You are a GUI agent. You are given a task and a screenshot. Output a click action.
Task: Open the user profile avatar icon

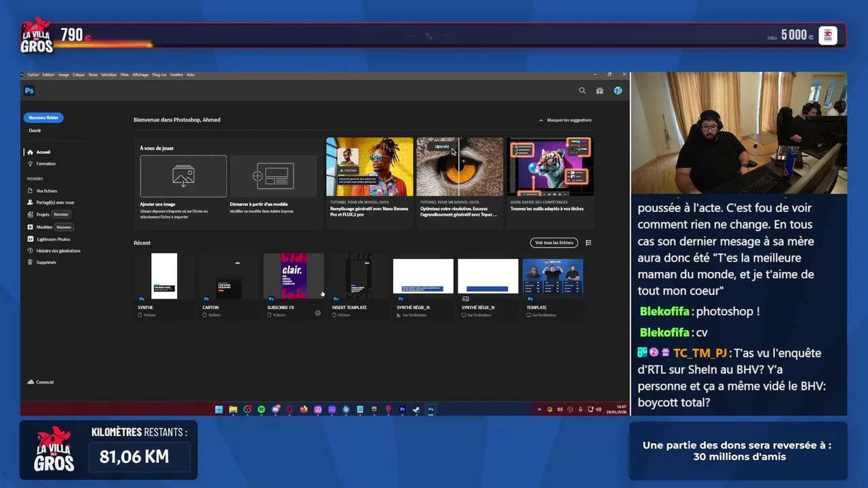point(618,90)
